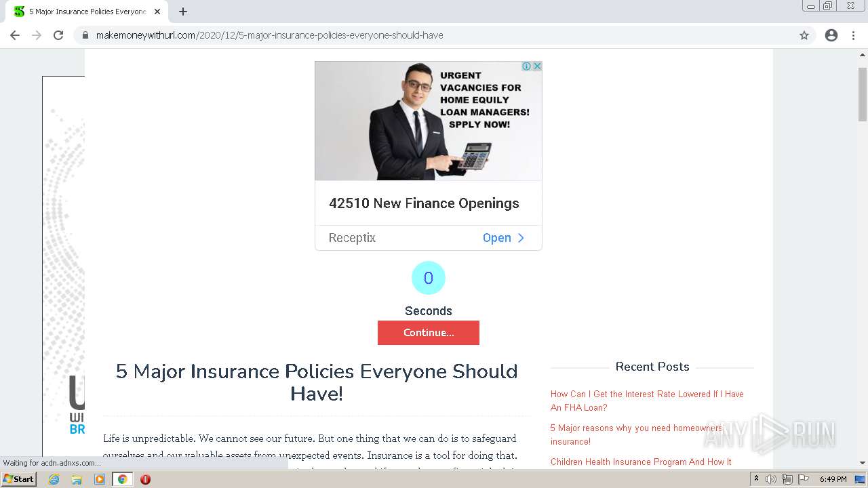Click '42510 New Finance Openings' ad headline
The height and width of the screenshot is (488, 868).
[424, 203]
